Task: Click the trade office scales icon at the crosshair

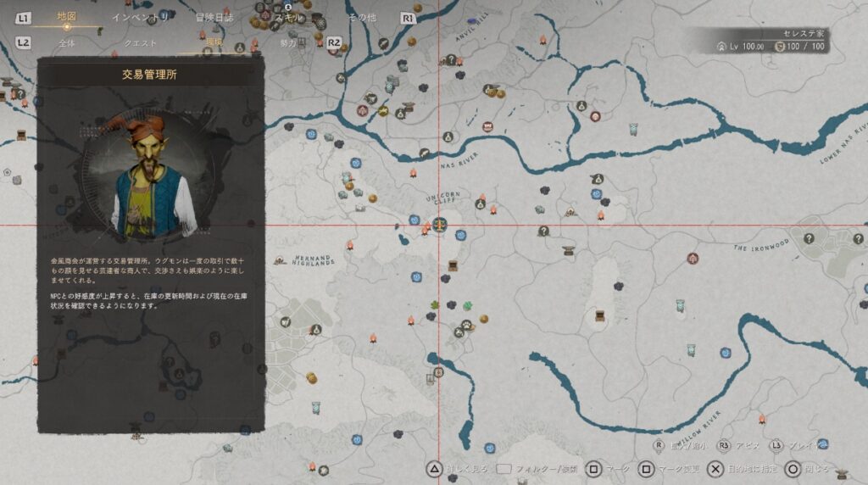Action: click(439, 226)
